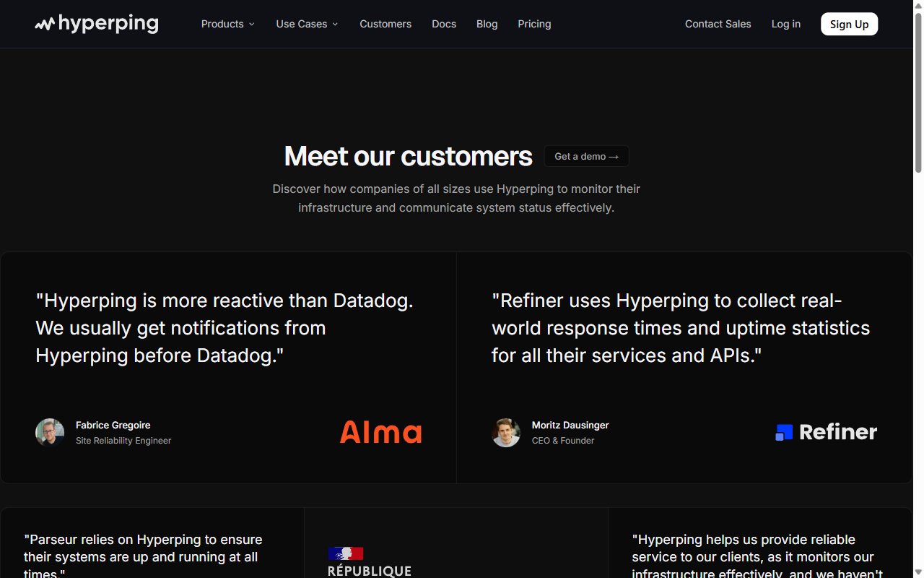Expand the Use Cases dropdown menu

tap(308, 24)
